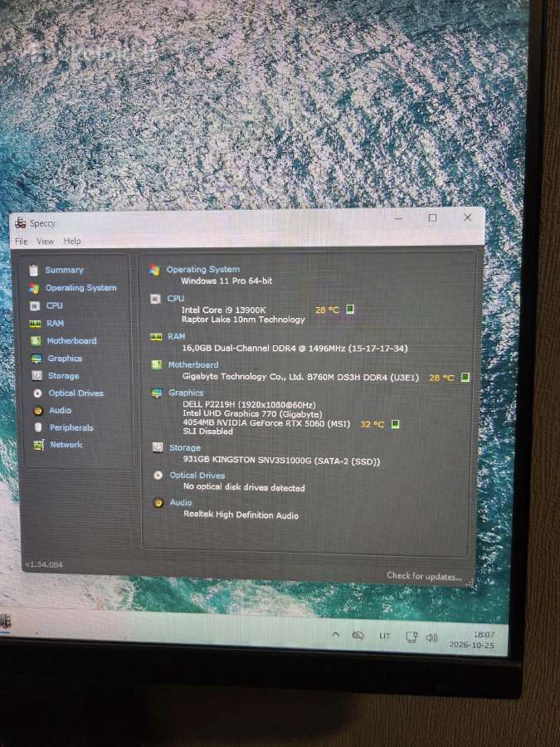Show hidden tray icons chevron in taskbar
Image resolution: width=560 pixels, height=747 pixels.
tap(336, 635)
